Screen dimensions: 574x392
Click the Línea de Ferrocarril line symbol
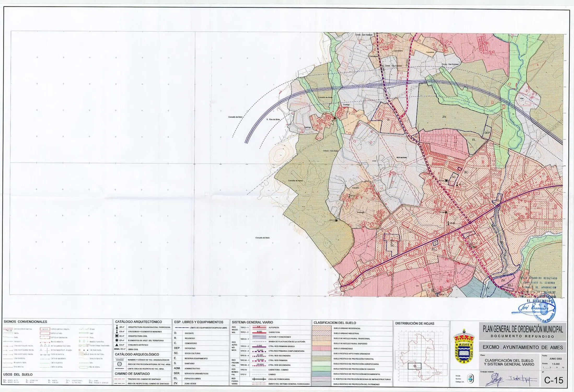259,379
